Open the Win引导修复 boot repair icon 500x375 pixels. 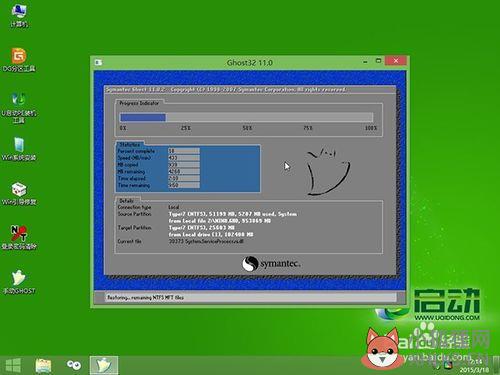tap(19, 193)
